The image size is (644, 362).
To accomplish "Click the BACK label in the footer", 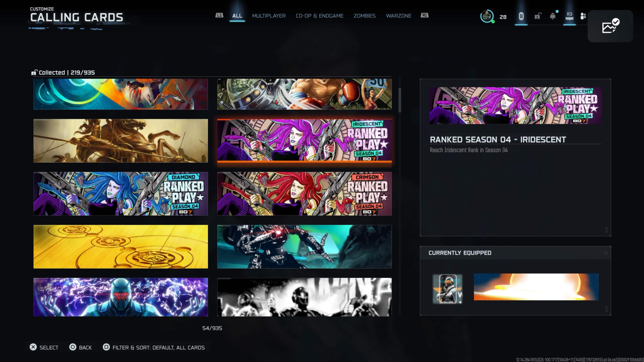I will click(x=85, y=348).
